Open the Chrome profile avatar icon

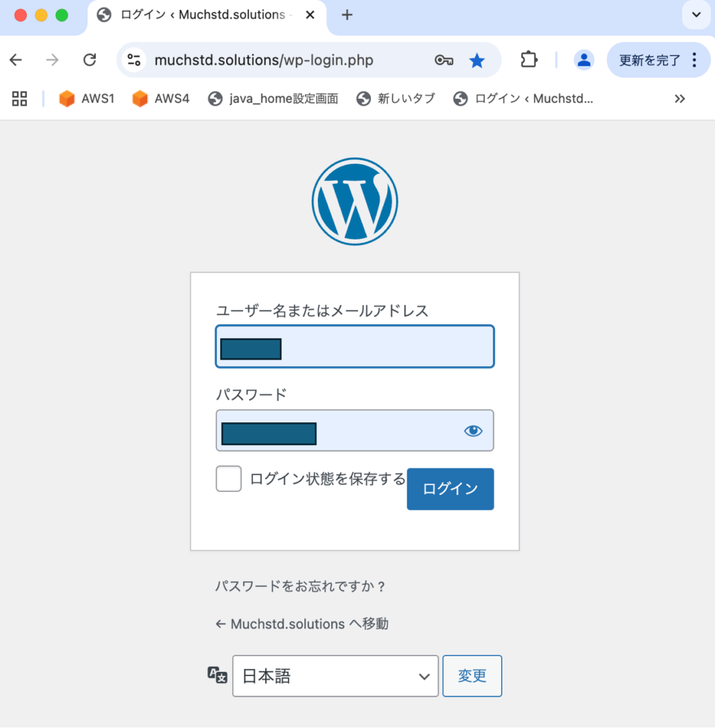coord(584,60)
